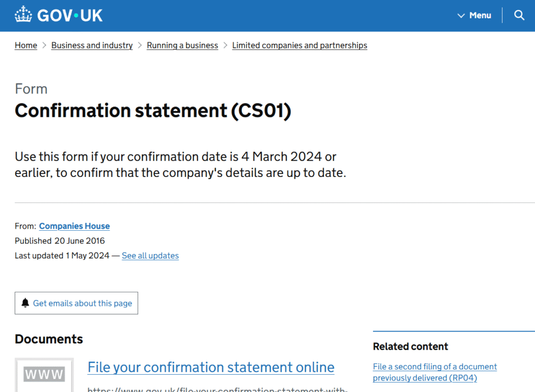
Task: Expand the Menu dropdown
Action: click(x=480, y=15)
